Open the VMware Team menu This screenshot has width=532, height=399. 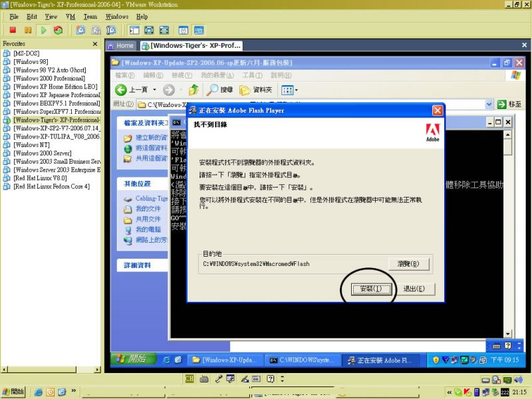pos(90,17)
